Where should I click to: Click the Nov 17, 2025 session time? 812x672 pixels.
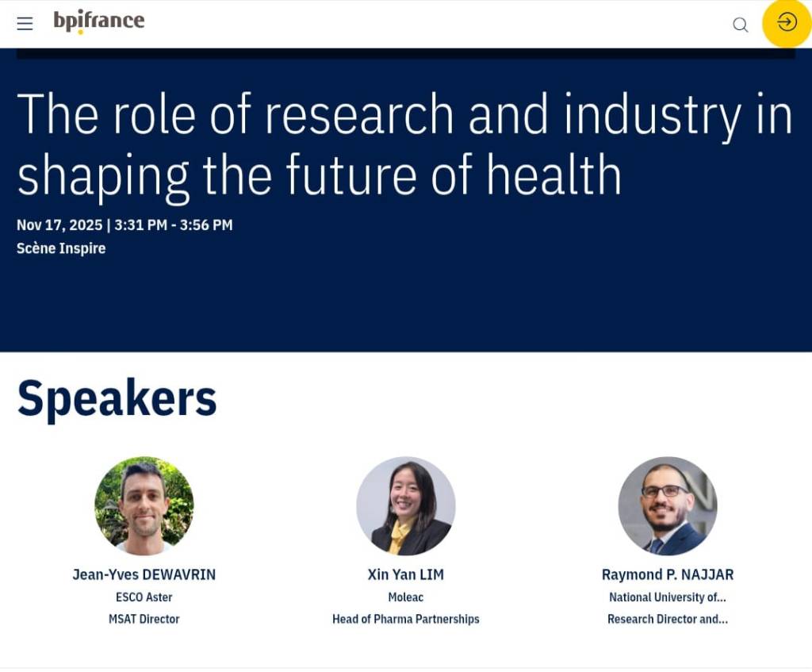pos(124,225)
